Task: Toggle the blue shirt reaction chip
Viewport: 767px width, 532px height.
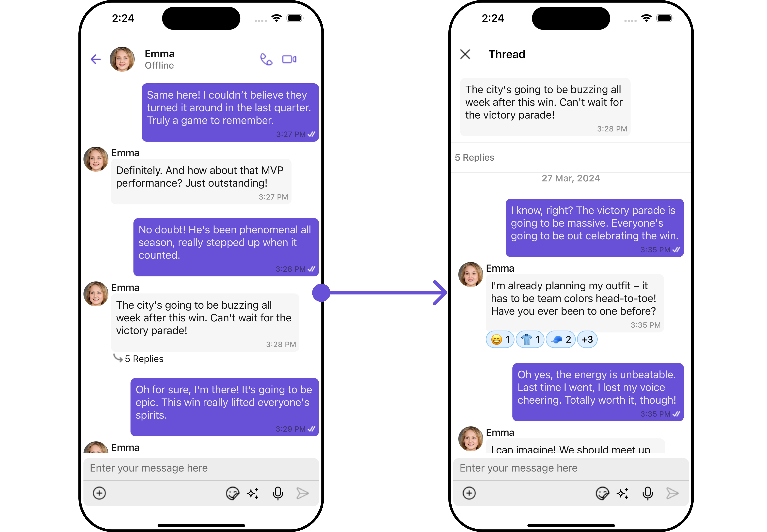Action: pyautogui.click(x=530, y=339)
